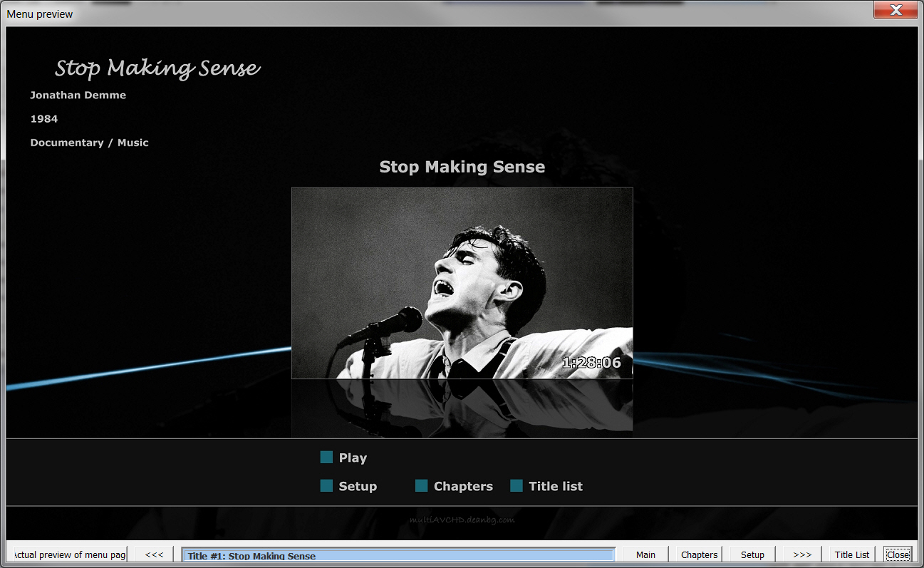Viewport: 924px width, 568px height.
Task: Click the Setup button in the bottom bar
Action: click(752, 554)
